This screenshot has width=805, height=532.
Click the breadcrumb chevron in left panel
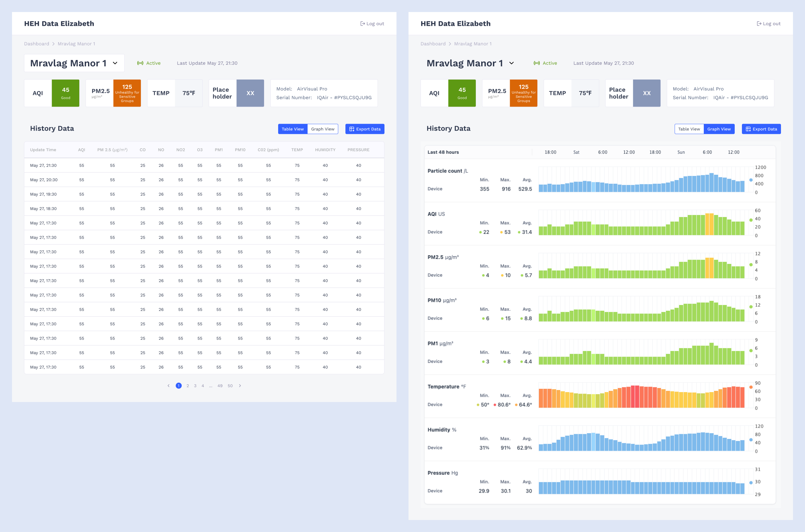[x=53, y=44]
